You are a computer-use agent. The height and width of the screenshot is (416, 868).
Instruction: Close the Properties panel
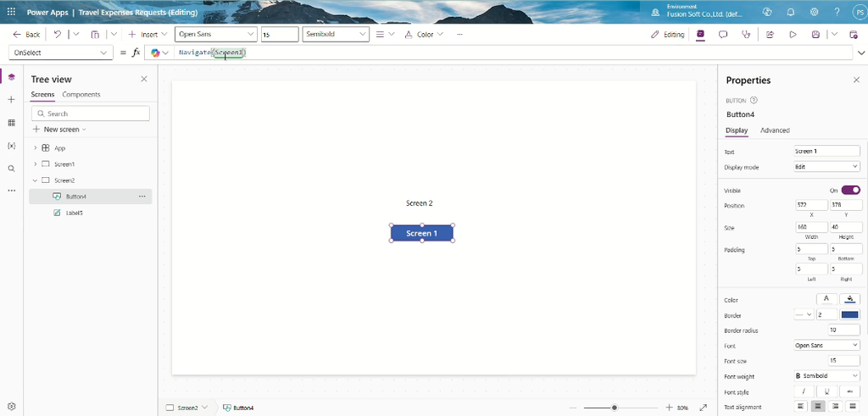click(856, 80)
